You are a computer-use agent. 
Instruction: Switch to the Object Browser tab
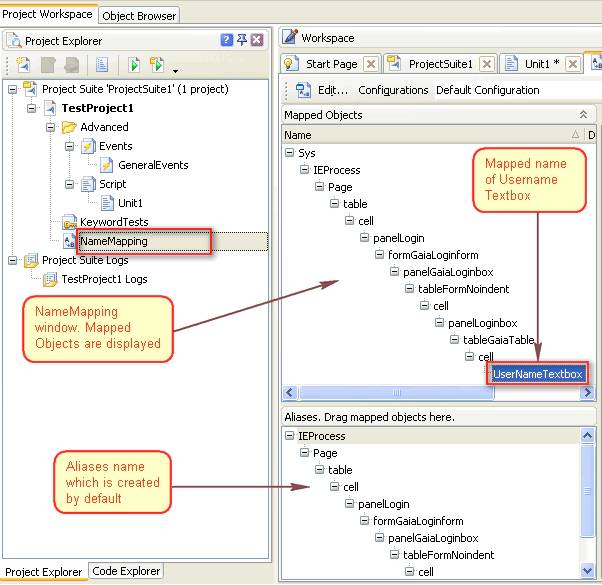139,15
